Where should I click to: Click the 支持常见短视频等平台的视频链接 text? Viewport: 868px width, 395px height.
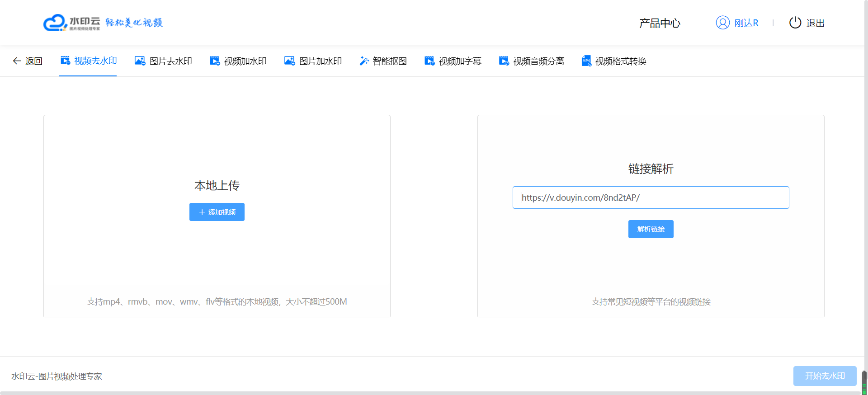click(x=651, y=301)
